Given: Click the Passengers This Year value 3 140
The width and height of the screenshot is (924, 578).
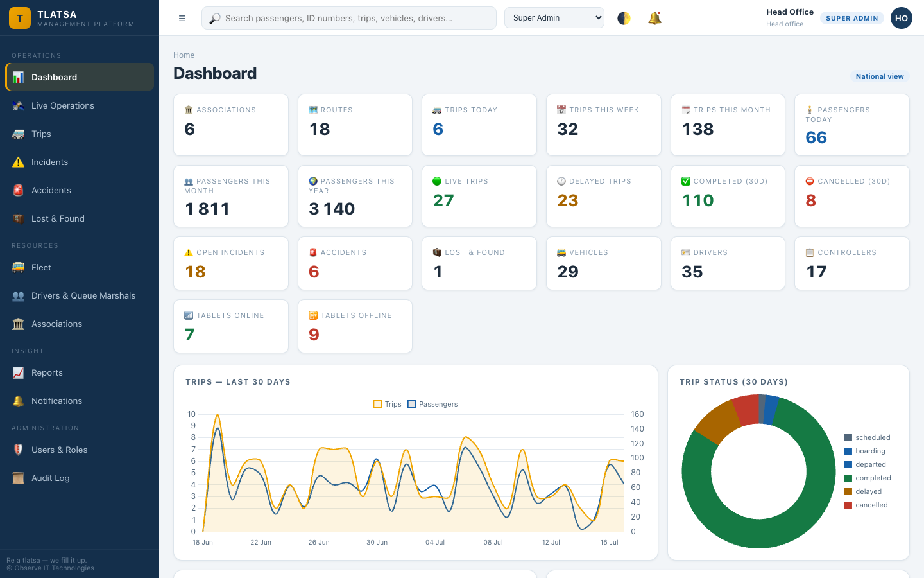Looking at the screenshot, I should click(332, 209).
